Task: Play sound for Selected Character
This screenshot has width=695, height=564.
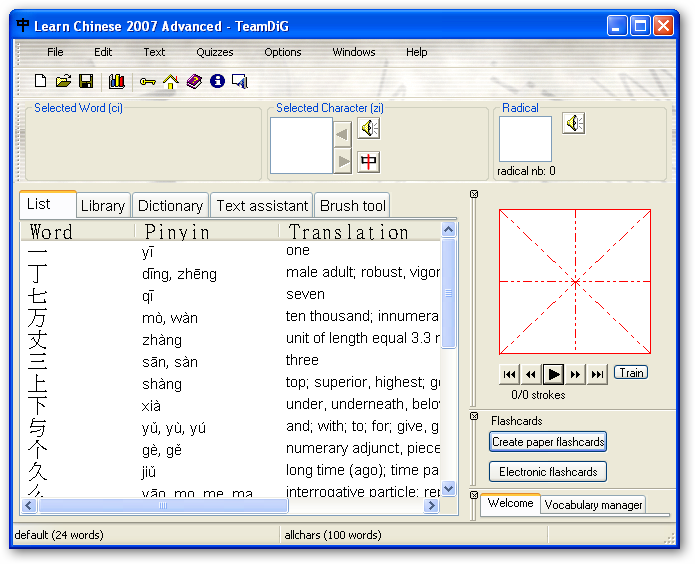Action: tap(369, 129)
